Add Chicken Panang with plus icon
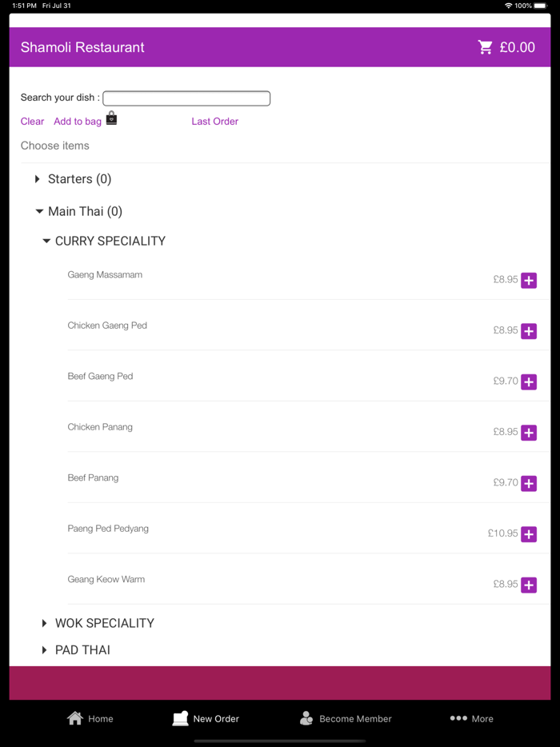 pyautogui.click(x=529, y=433)
